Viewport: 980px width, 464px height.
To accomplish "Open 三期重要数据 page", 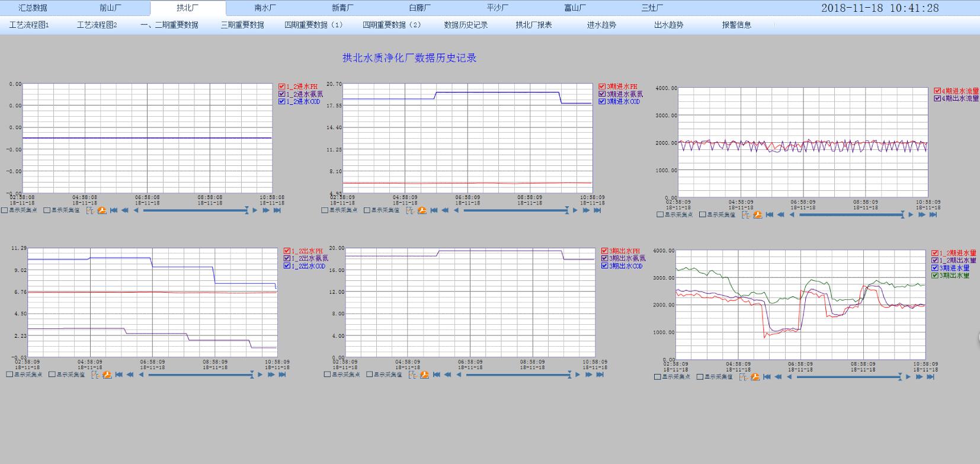I will (x=242, y=25).
